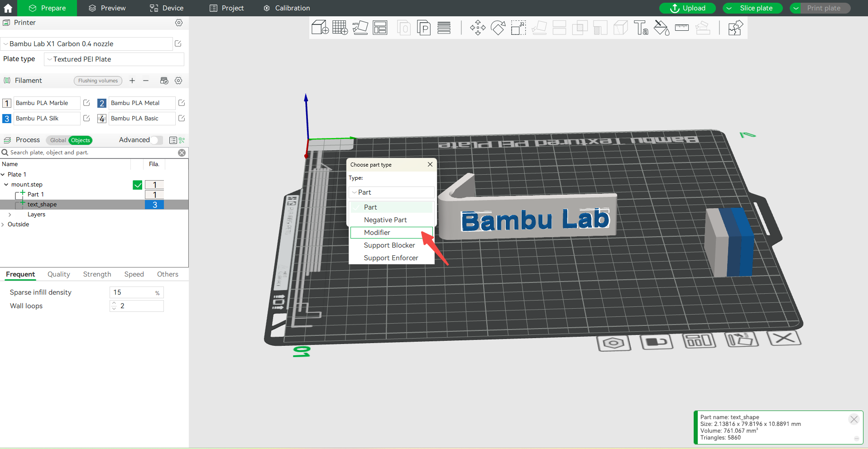
Task: Select the Support painting tool
Action: tap(600, 28)
